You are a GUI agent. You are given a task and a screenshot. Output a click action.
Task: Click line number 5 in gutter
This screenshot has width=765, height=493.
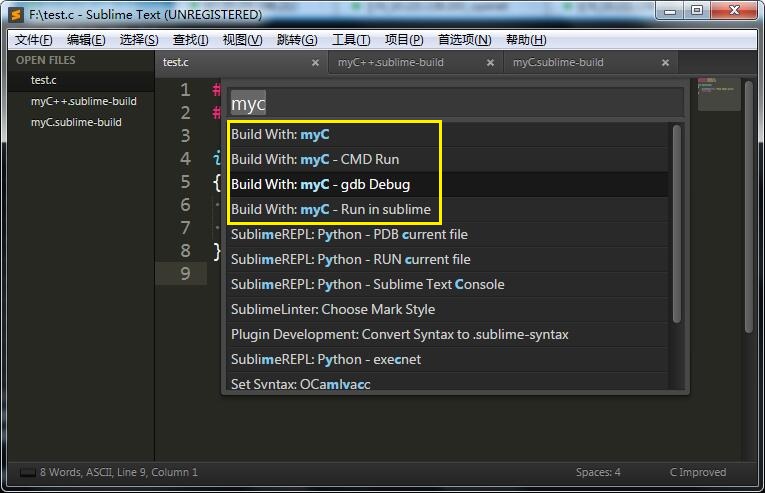(x=185, y=182)
